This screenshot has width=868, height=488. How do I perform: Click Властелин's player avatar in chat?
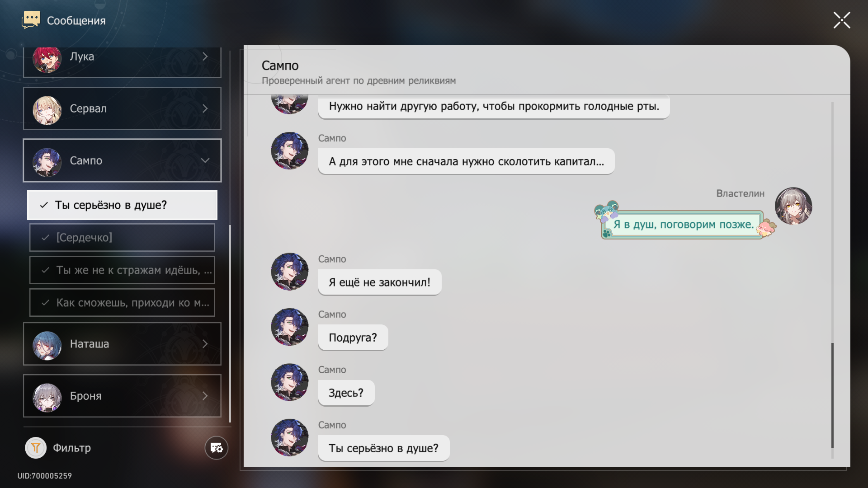click(x=793, y=206)
